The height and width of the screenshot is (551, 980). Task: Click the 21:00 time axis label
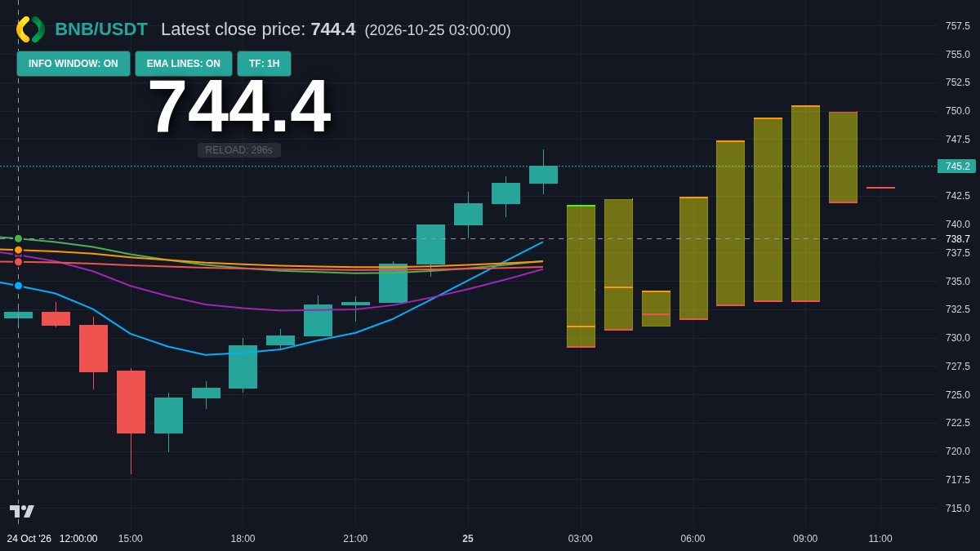355,539
